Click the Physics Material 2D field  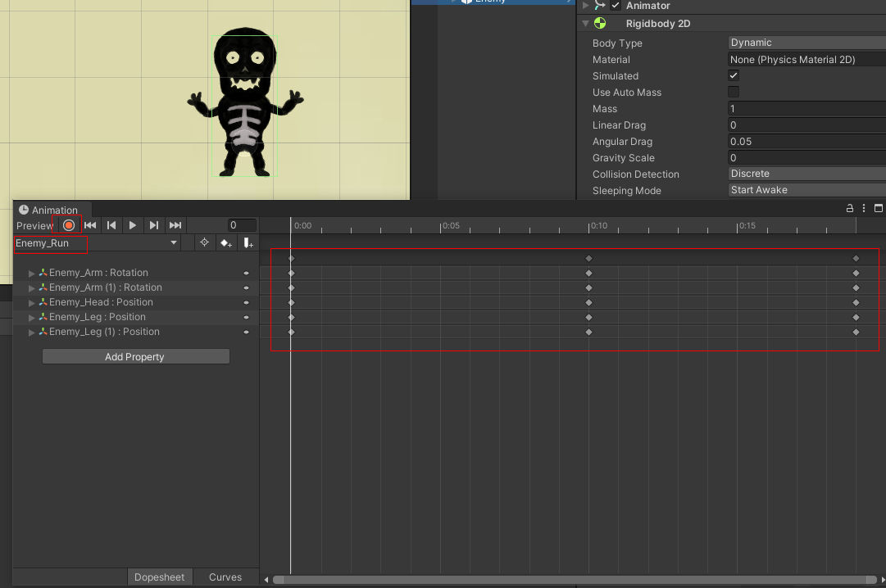806,59
